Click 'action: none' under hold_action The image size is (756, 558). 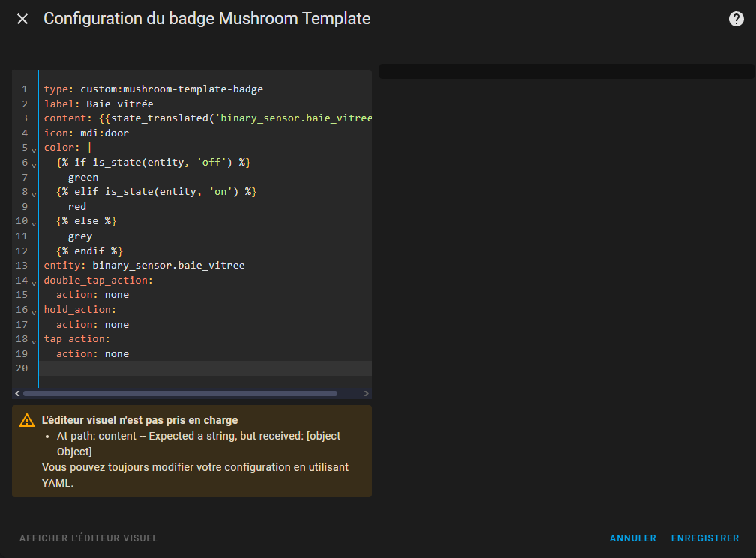[x=92, y=325]
